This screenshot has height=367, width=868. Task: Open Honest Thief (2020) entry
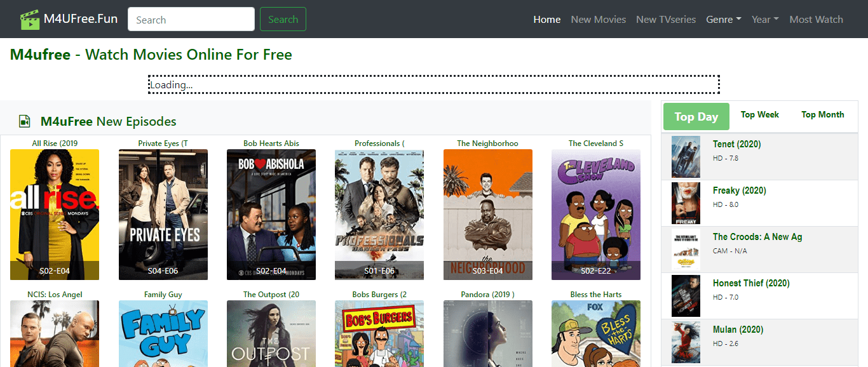click(751, 283)
